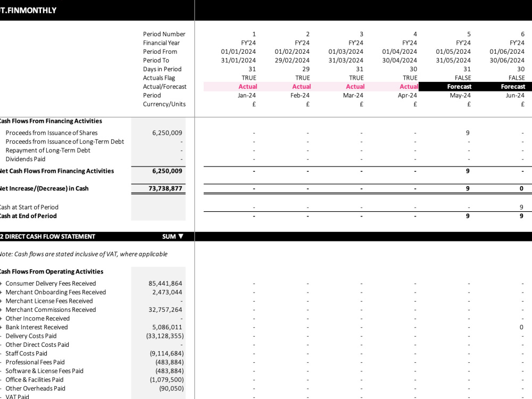Select the 'Days in Period' label
532x399 pixels.
[x=162, y=69]
